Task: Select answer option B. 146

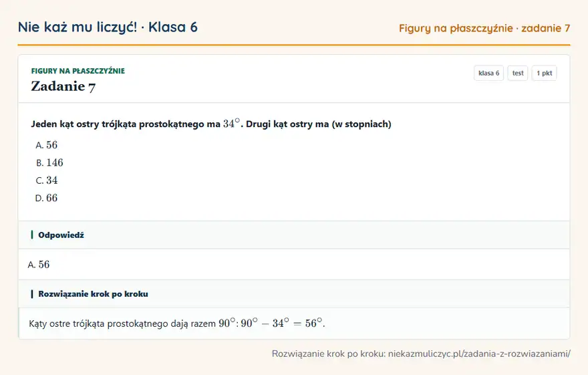Action: pyautogui.click(x=49, y=162)
